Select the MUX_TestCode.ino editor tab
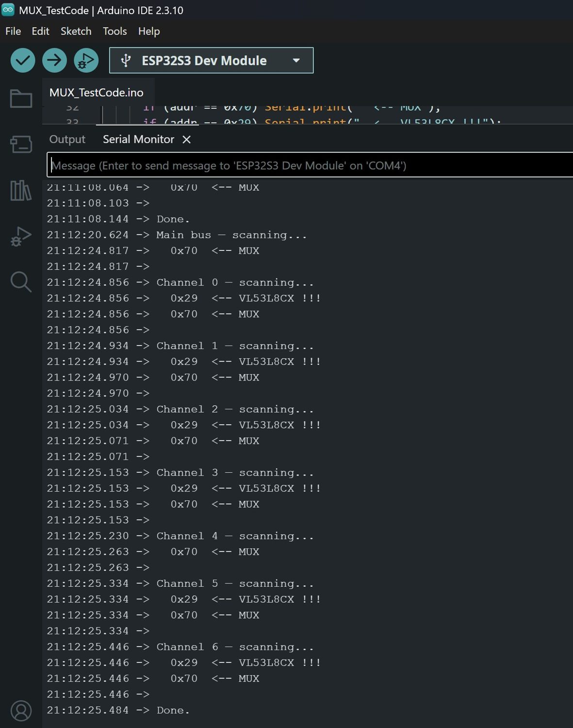 tap(97, 92)
